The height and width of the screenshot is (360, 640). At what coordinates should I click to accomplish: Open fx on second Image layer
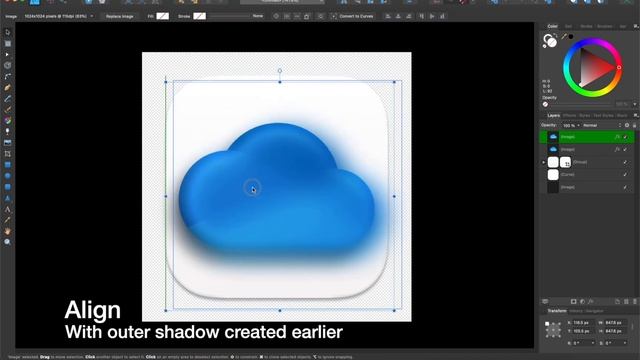pos(617,149)
